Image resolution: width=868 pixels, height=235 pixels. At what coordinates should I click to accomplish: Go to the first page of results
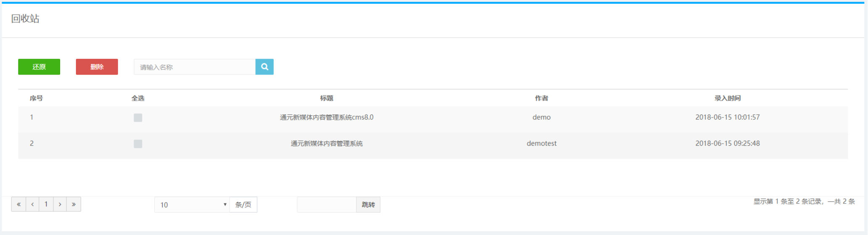click(18, 204)
